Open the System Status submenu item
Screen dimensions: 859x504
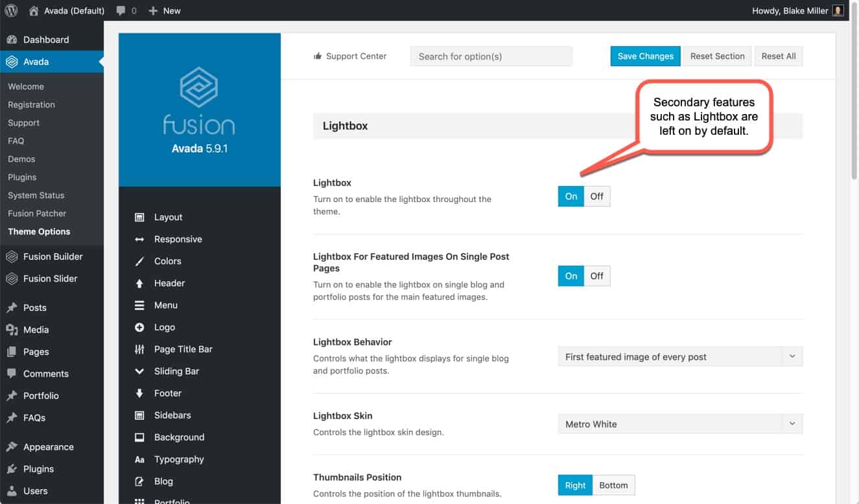36,195
